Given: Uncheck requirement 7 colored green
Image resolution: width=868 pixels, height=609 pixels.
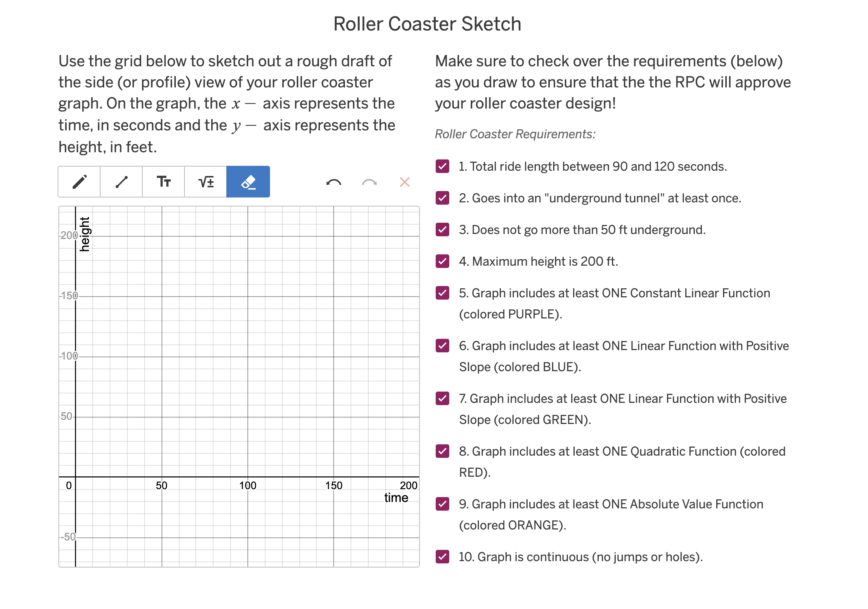Looking at the screenshot, I should coord(442,399).
